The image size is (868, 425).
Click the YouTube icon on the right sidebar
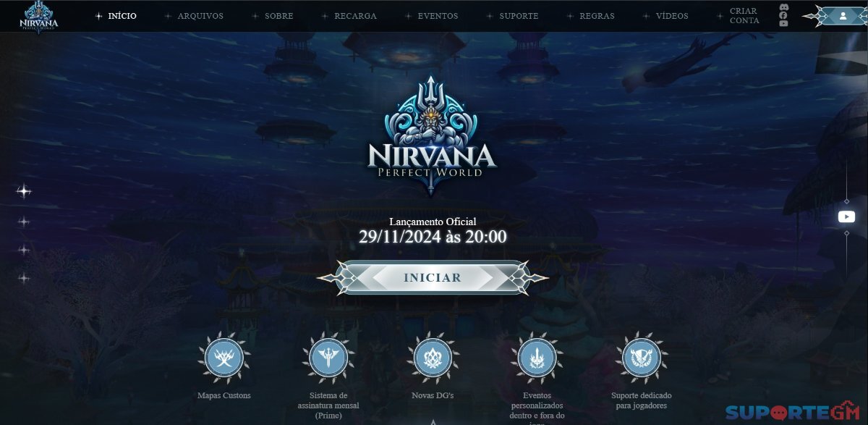(846, 216)
